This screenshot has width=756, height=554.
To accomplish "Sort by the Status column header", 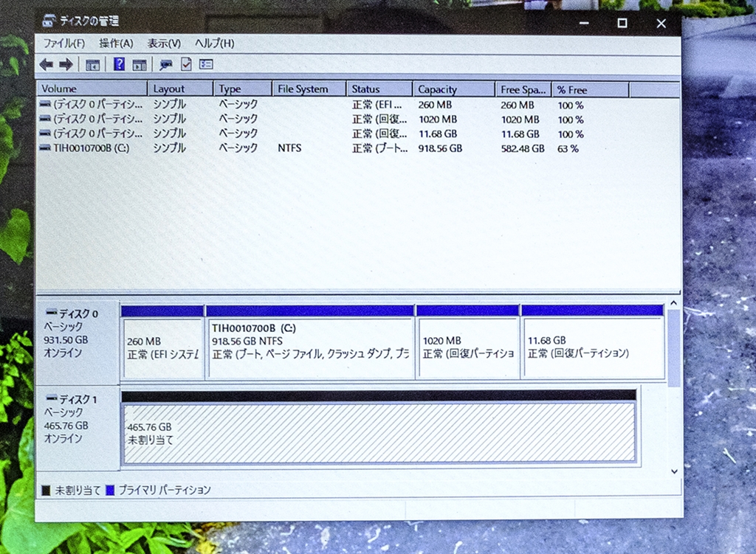I will 380,89.
